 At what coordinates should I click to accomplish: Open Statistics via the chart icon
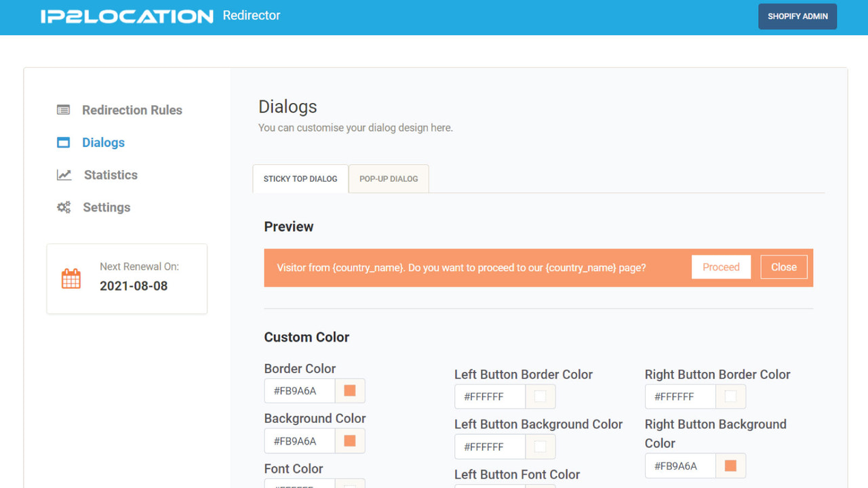tap(63, 174)
